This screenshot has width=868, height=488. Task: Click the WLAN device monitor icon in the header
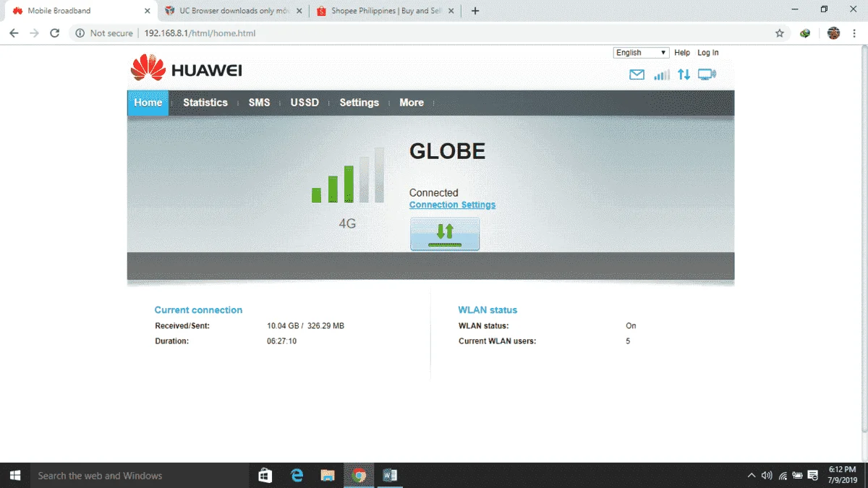click(707, 74)
